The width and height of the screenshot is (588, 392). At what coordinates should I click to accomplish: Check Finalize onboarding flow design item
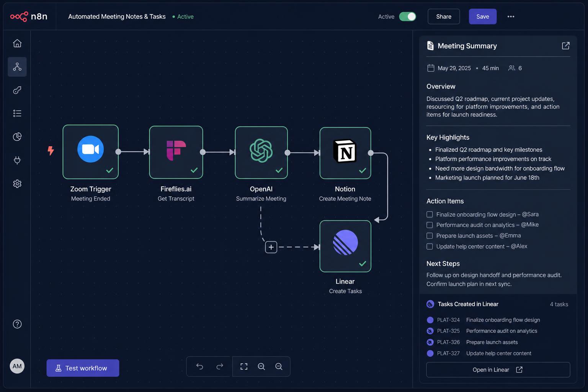430,214
